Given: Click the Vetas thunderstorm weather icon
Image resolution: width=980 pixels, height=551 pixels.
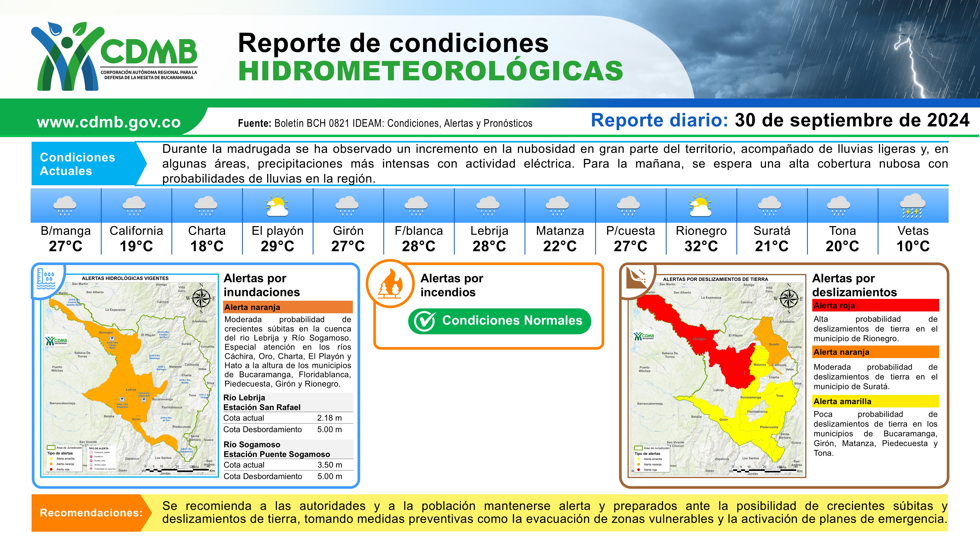Looking at the screenshot, I should [913, 206].
